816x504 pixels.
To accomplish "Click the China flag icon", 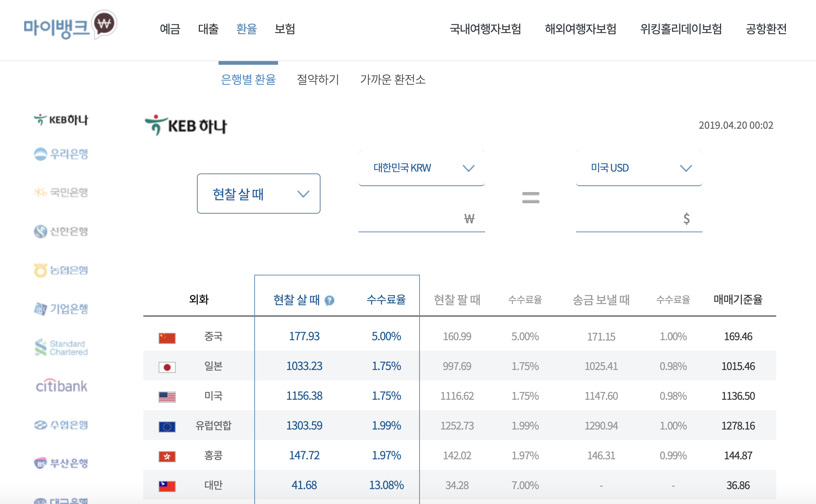I will click(167, 338).
